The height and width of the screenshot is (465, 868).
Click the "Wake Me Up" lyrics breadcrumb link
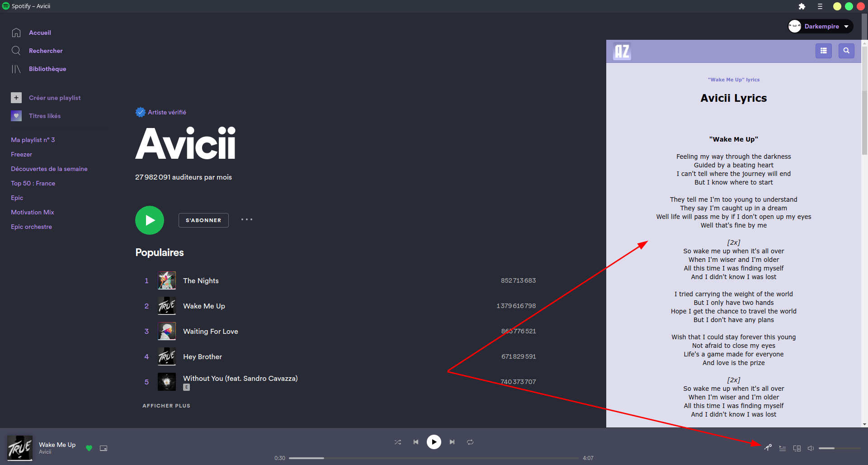[x=734, y=80]
